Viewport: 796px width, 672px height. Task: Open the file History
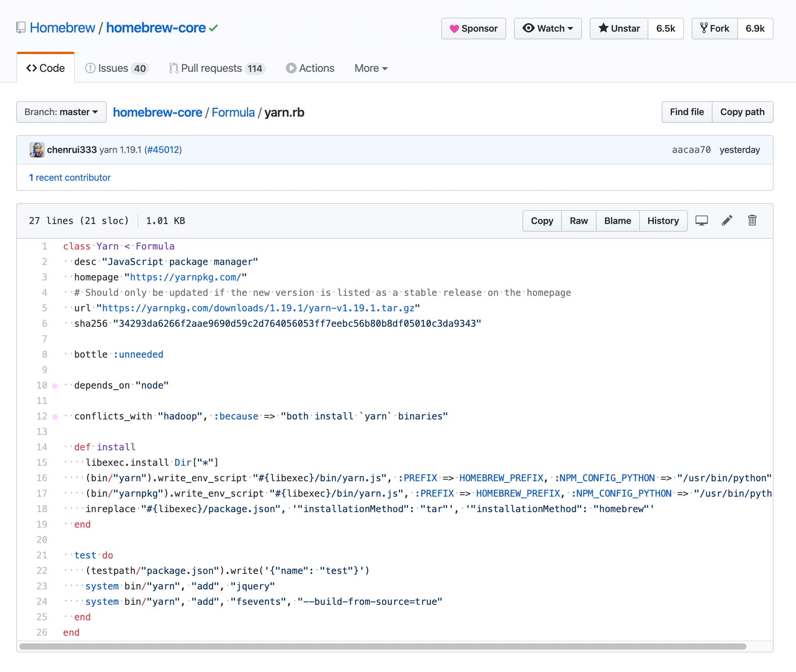(x=663, y=221)
